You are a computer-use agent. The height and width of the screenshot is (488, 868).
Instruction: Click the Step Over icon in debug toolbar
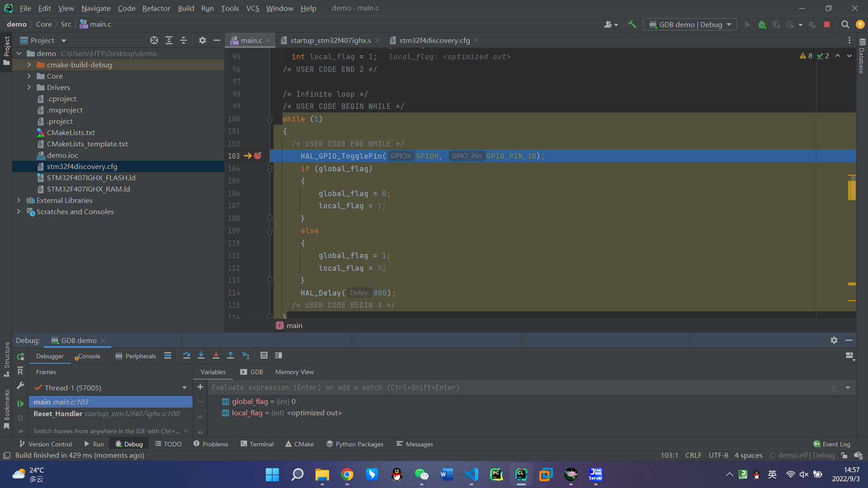186,356
